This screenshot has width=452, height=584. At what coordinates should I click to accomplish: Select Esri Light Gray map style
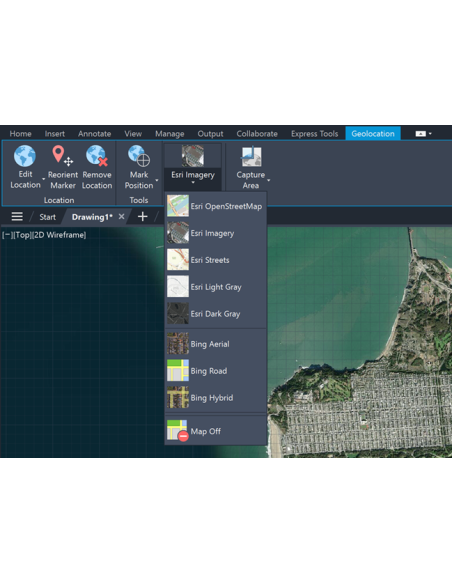pyautogui.click(x=216, y=287)
